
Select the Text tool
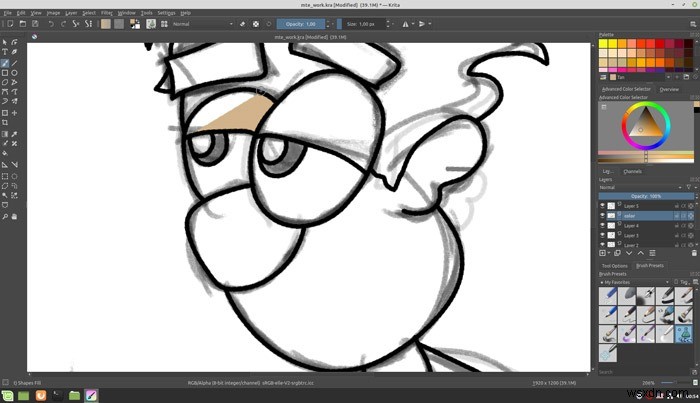pos(5,52)
